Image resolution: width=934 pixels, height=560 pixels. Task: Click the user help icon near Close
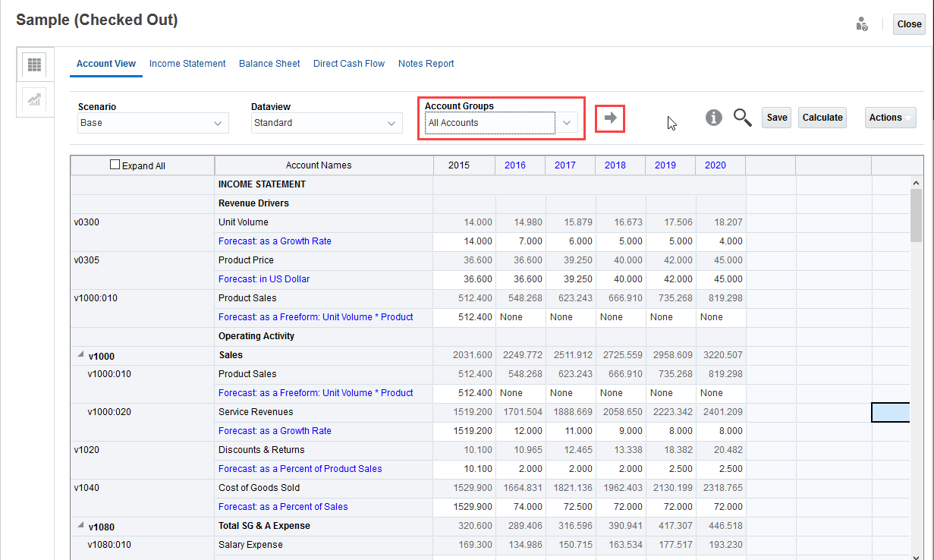tap(861, 24)
